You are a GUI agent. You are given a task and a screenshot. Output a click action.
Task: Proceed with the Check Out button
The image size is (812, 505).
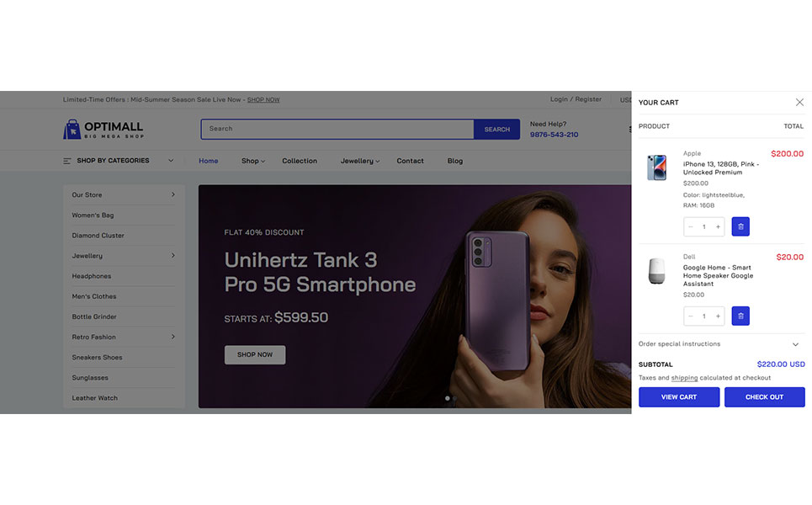pyautogui.click(x=764, y=397)
